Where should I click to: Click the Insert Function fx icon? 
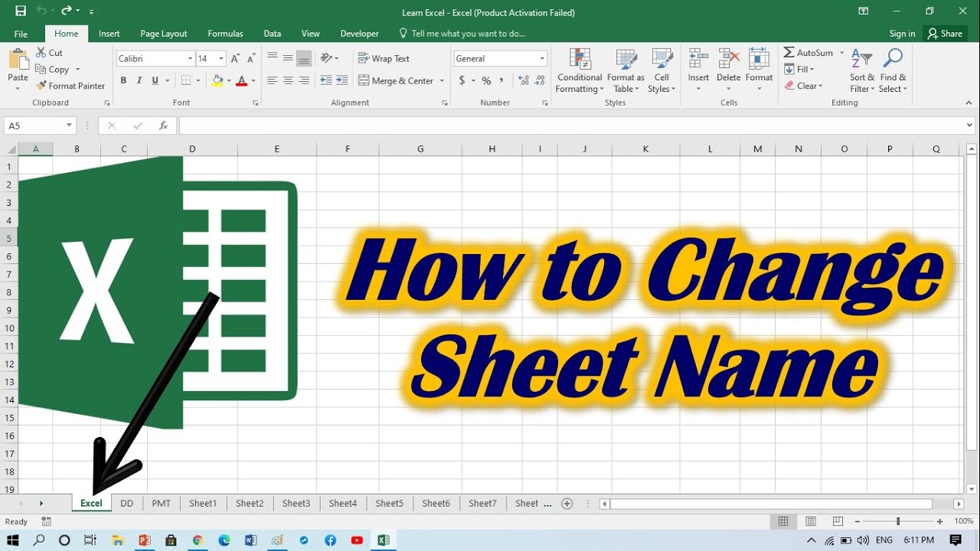(x=163, y=126)
